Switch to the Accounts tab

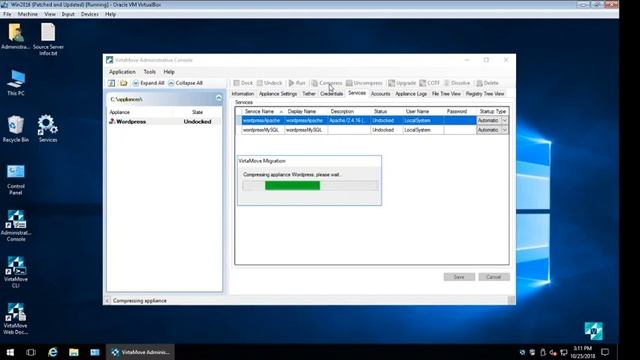[x=380, y=94]
